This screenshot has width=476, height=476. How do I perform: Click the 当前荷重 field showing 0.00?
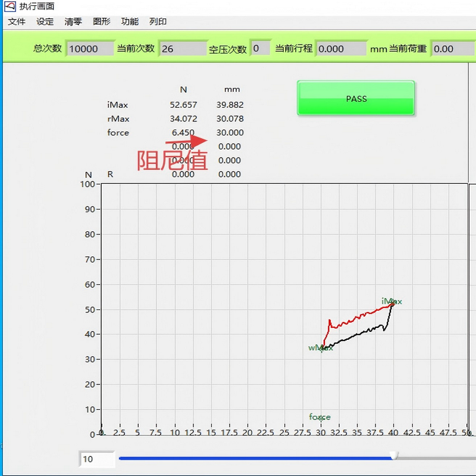point(452,49)
